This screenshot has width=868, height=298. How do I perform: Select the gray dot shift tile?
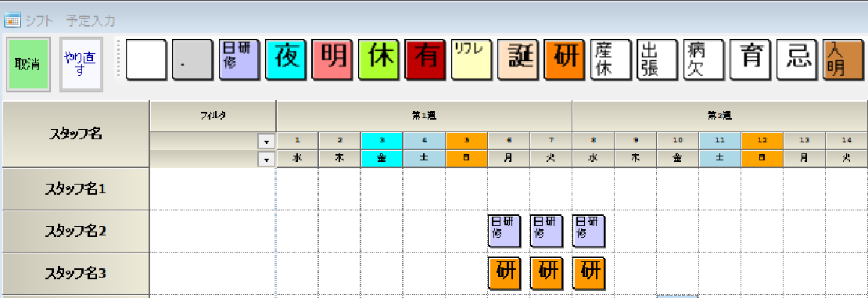click(192, 59)
